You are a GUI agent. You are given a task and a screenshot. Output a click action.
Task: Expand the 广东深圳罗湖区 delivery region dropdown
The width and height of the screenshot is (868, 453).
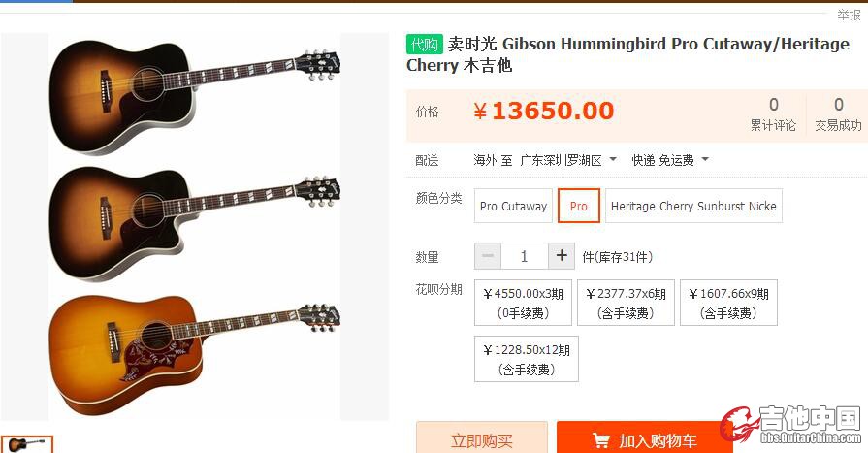568,160
